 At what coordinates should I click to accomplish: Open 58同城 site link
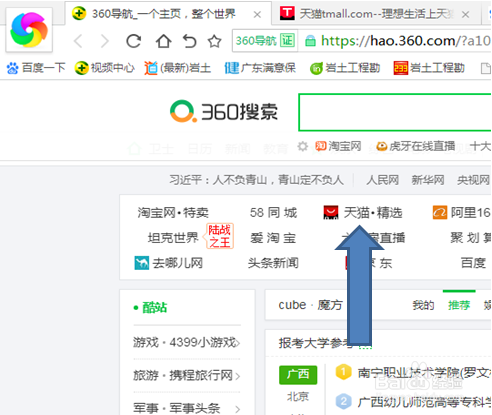click(x=273, y=213)
